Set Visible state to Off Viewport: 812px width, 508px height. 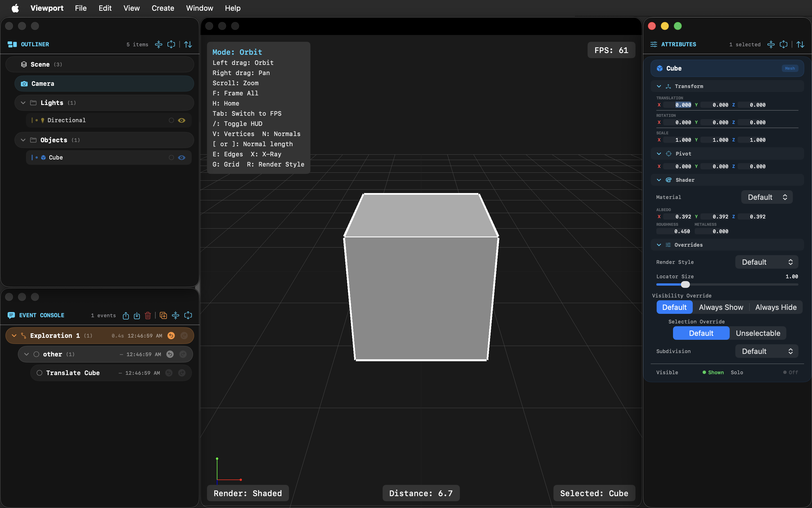point(791,373)
